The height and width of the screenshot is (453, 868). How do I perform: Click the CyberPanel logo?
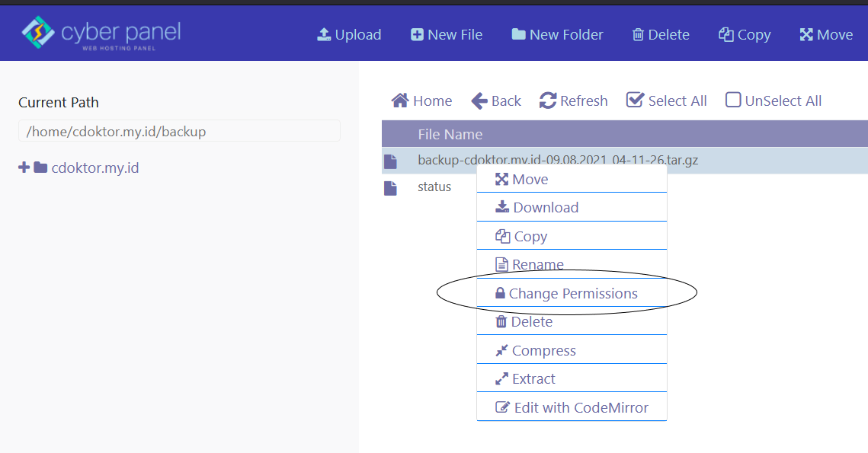point(101,33)
